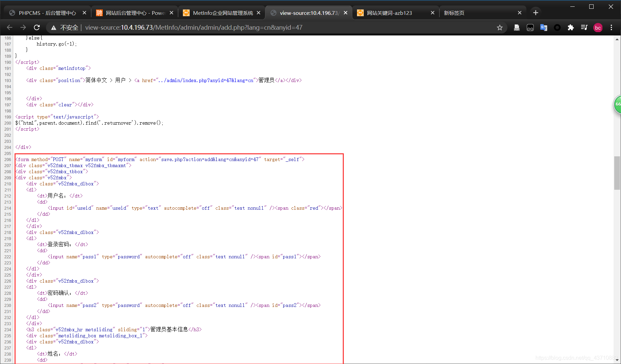Click line number 206

click(x=8, y=159)
